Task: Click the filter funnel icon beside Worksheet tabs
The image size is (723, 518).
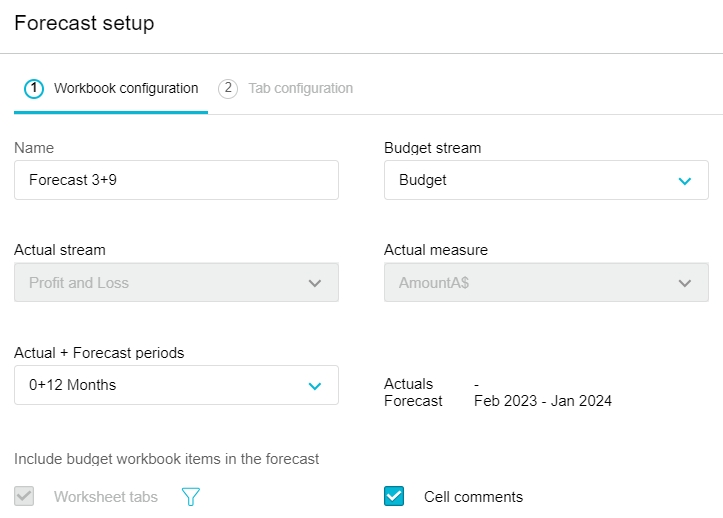Action: [x=190, y=497]
